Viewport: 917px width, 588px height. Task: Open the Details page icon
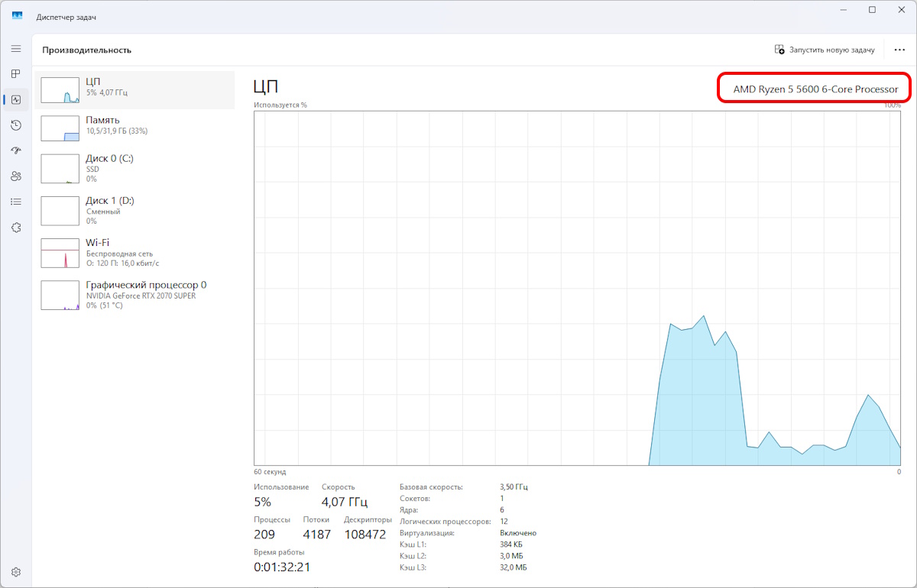16,202
